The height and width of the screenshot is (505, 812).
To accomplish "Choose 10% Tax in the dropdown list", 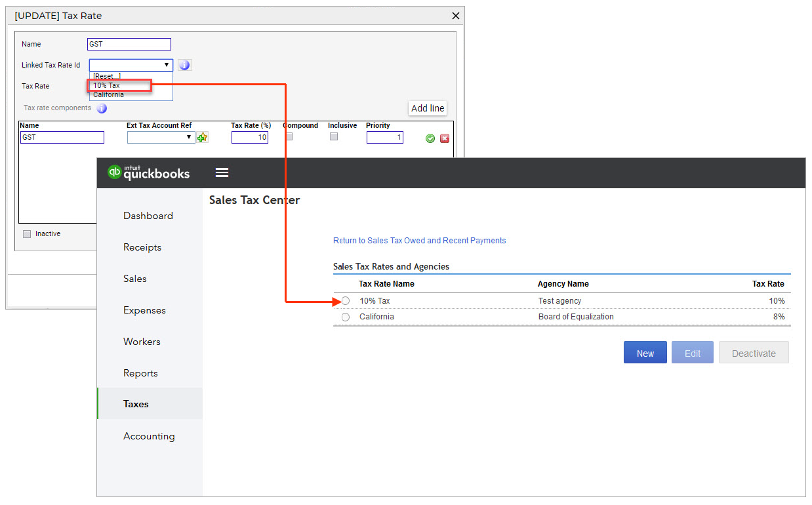I will [x=119, y=85].
